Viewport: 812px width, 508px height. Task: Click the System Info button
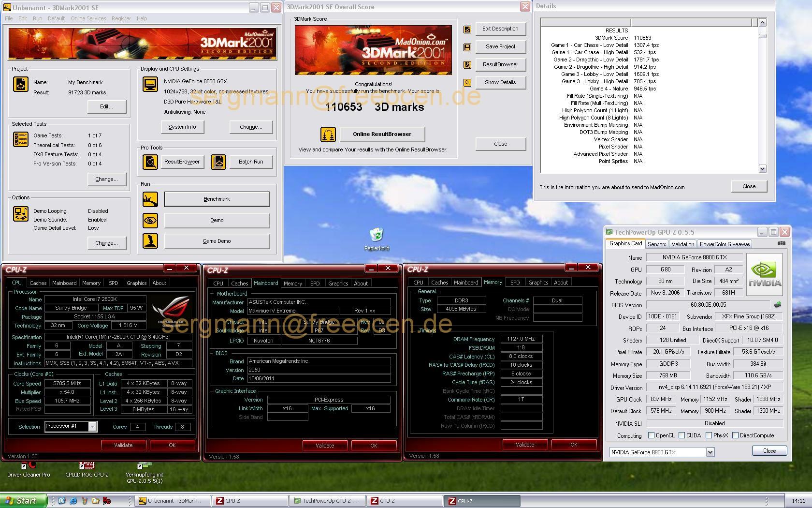coord(182,127)
